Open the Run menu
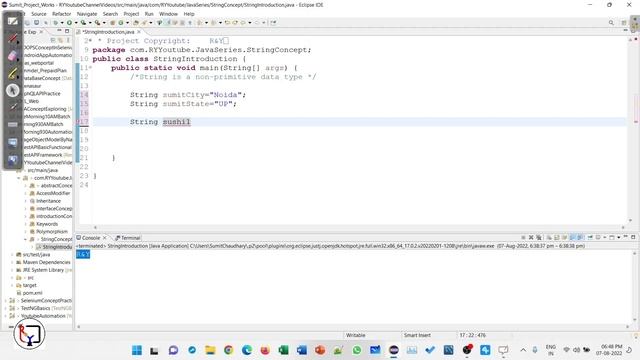 (149, 14)
